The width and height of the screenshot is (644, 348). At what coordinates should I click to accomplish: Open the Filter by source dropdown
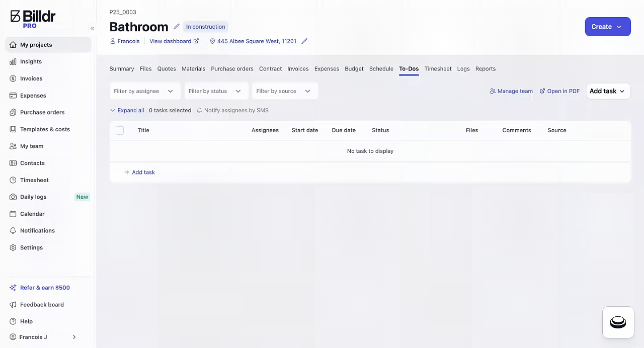click(285, 91)
